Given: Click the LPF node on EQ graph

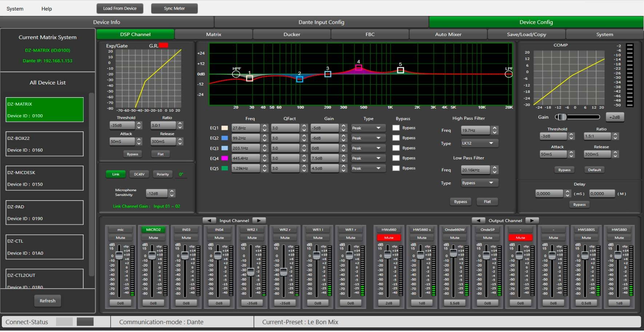Looking at the screenshot, I should click(508, 74).
